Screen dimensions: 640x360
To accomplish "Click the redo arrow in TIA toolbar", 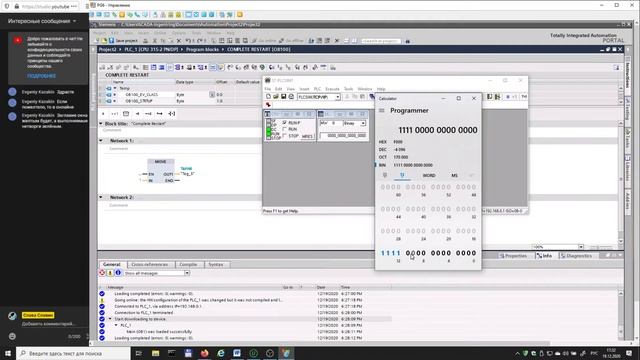I will (200, 41).
